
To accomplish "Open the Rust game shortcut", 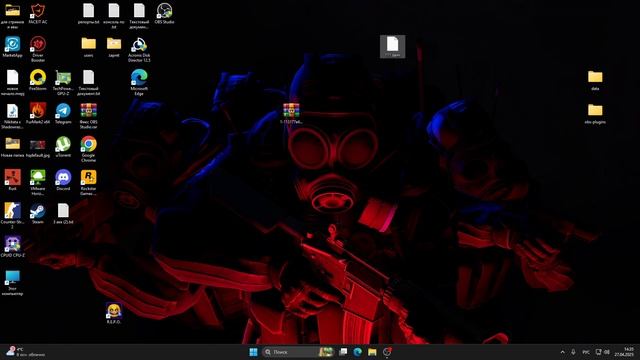I will [x=12, y=180].
